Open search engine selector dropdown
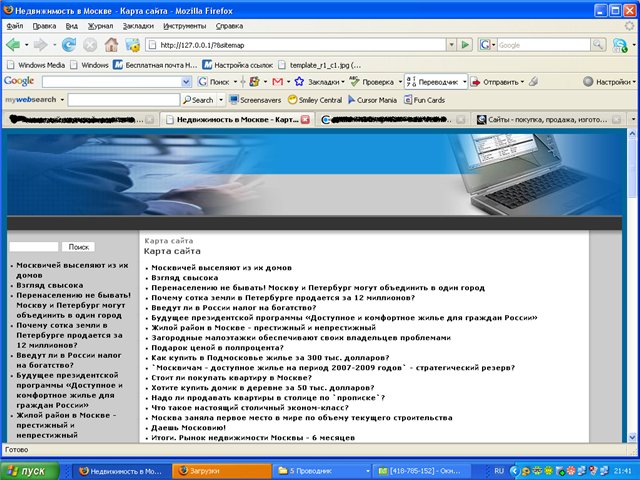 (493, 44)
